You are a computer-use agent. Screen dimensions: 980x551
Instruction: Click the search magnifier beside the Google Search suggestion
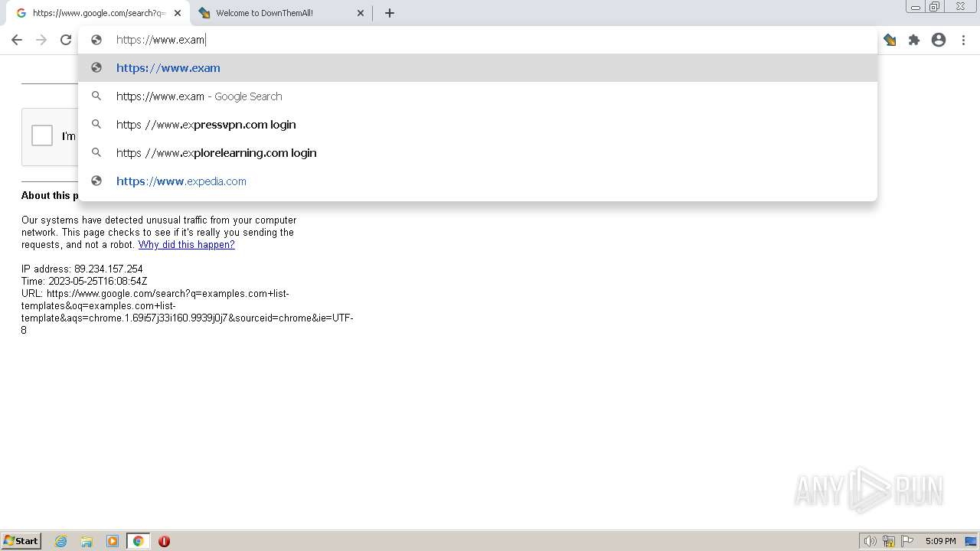point(96,96)
